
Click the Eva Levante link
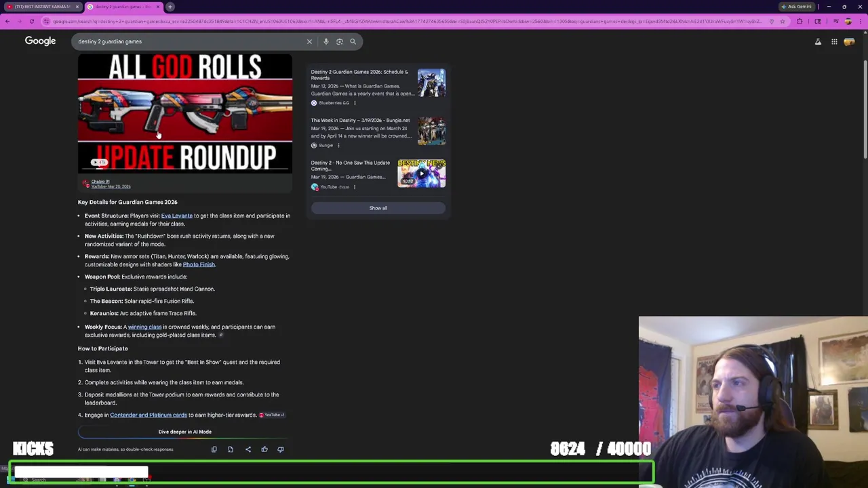pyautogui.click(x=176, y=216)
